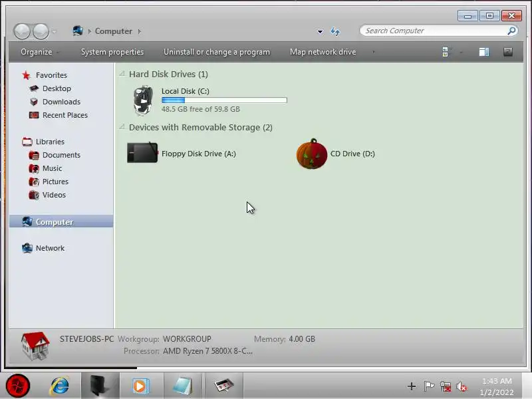The width and height of the screenshot is (532, 399).
Task: Click the Action Center flag icon
Action: [429, 386]
